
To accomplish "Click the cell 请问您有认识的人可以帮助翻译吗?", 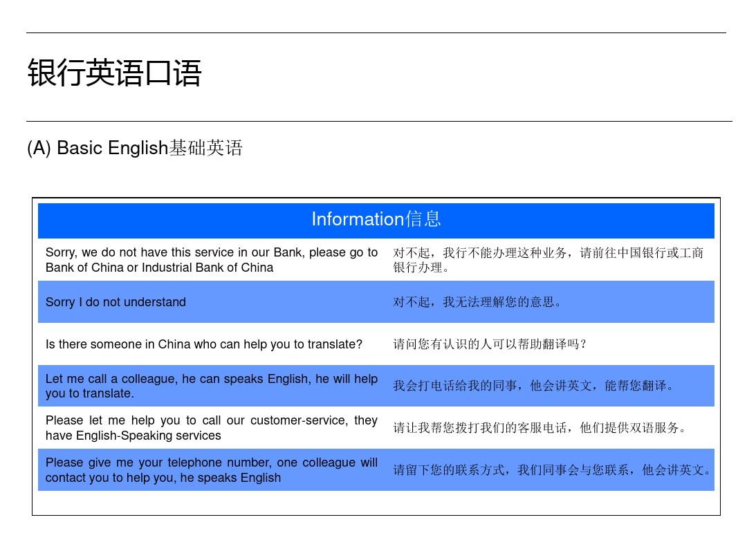I will pyautogui.click(x=489, y=344).
